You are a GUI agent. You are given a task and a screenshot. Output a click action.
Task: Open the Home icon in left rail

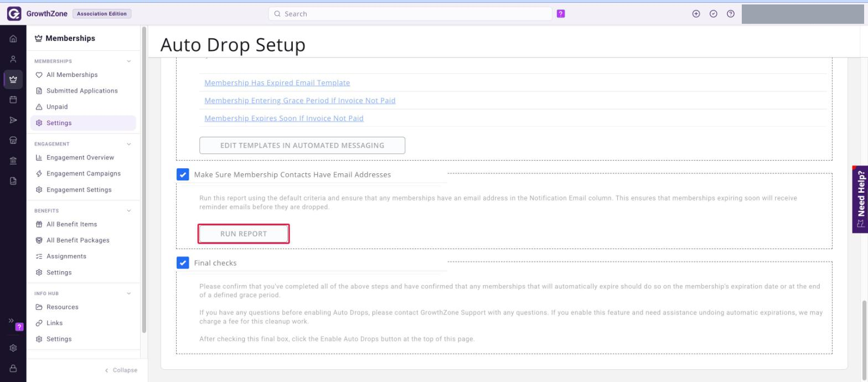pos(13,39)
